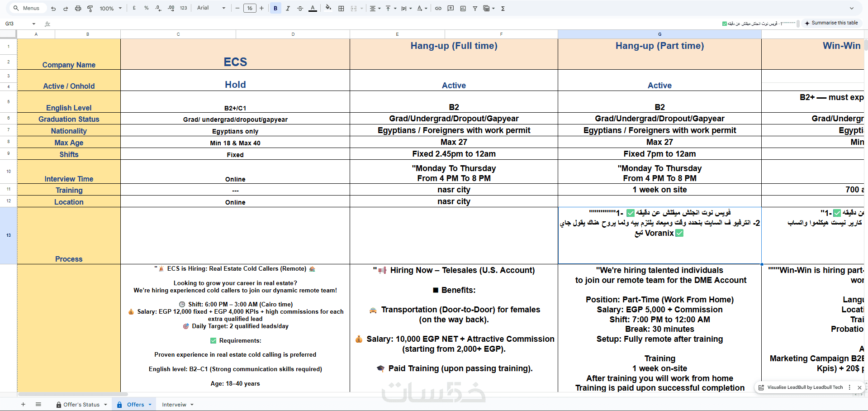Click the Summarise this table button
The image size is (868, 411).
(831, 23)
